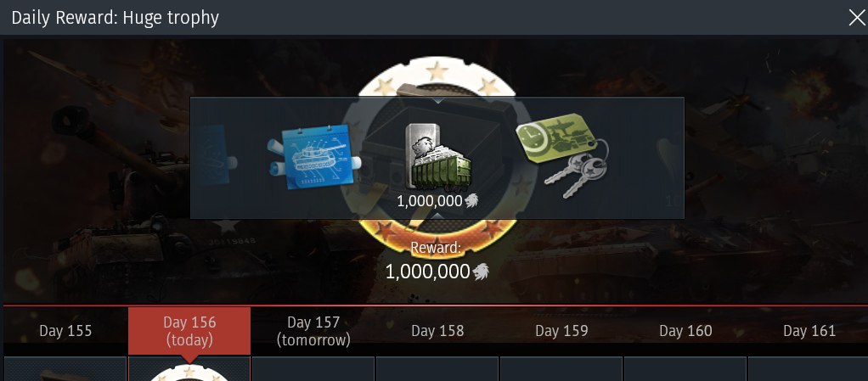868x381 pixels.
Task: View the Day 161 tab
Action: coord(809,331)
